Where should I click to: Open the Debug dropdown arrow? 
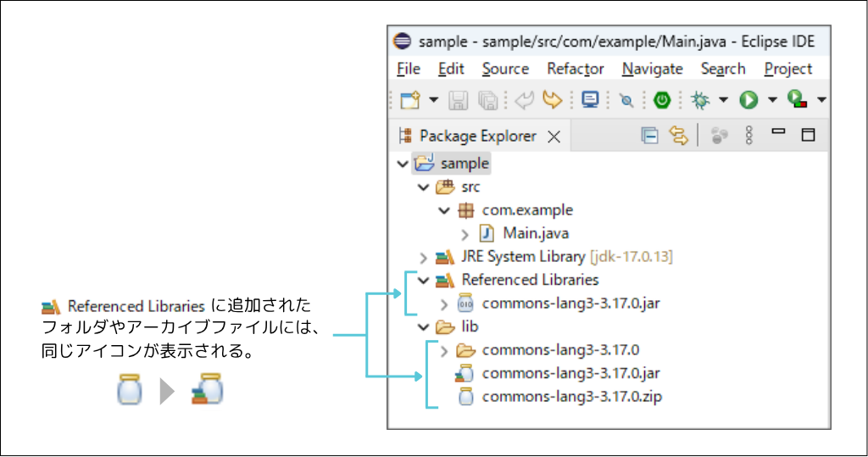pos(723,100)
